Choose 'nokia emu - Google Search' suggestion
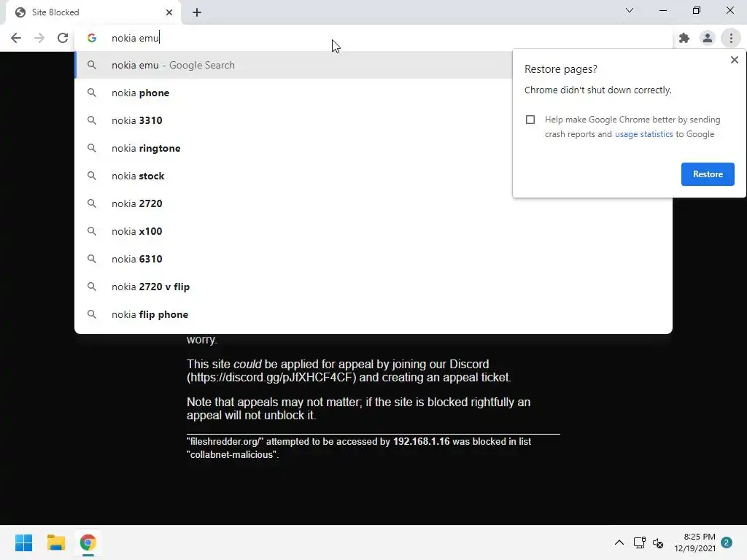Viewport: 747px width, 560px height. (x=293, y=65)
